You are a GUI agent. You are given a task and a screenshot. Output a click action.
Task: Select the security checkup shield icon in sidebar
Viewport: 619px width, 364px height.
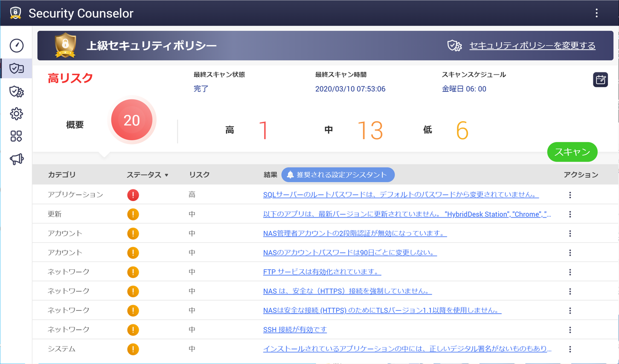click(x=16, y=68)
